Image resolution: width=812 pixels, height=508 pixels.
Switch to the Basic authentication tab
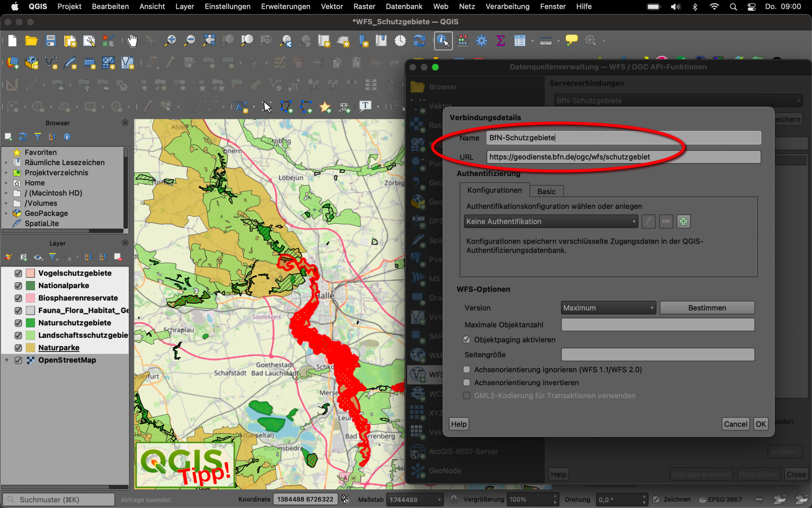click(x=546, y=191)
